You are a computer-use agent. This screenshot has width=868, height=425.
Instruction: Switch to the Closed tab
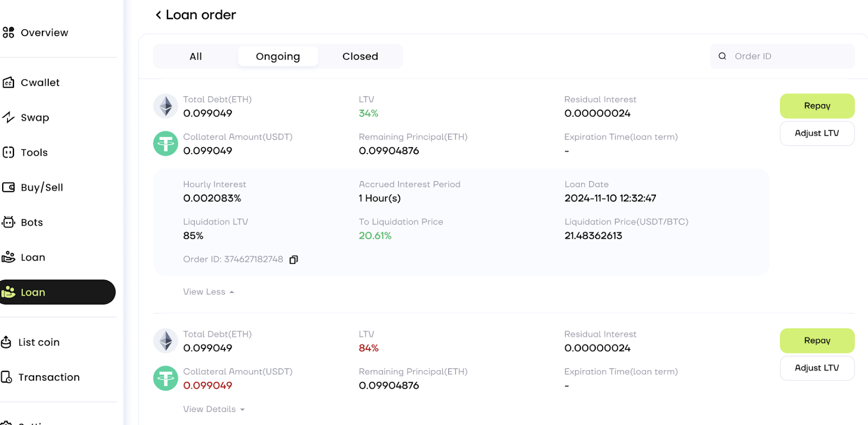pos(360,56)
